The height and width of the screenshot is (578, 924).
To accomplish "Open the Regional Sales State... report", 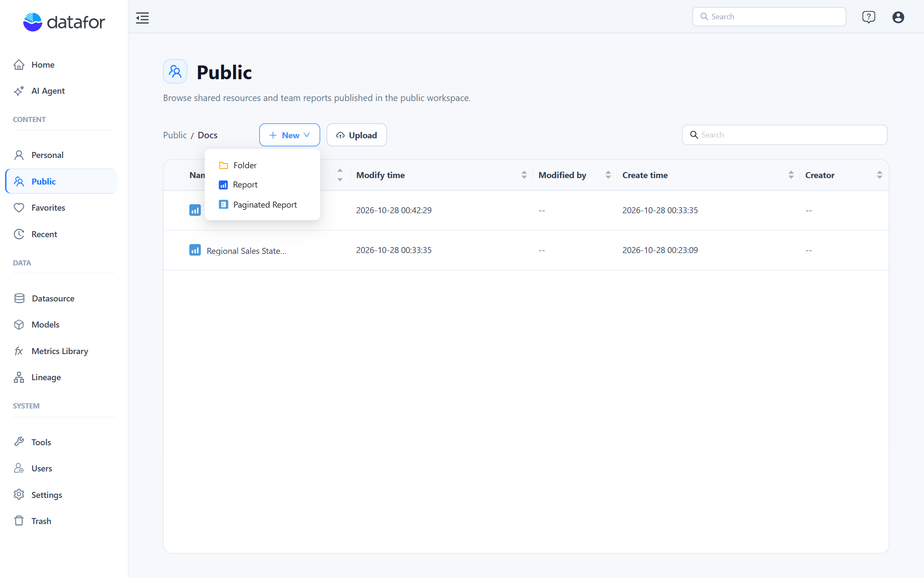I will pos(246,251).
